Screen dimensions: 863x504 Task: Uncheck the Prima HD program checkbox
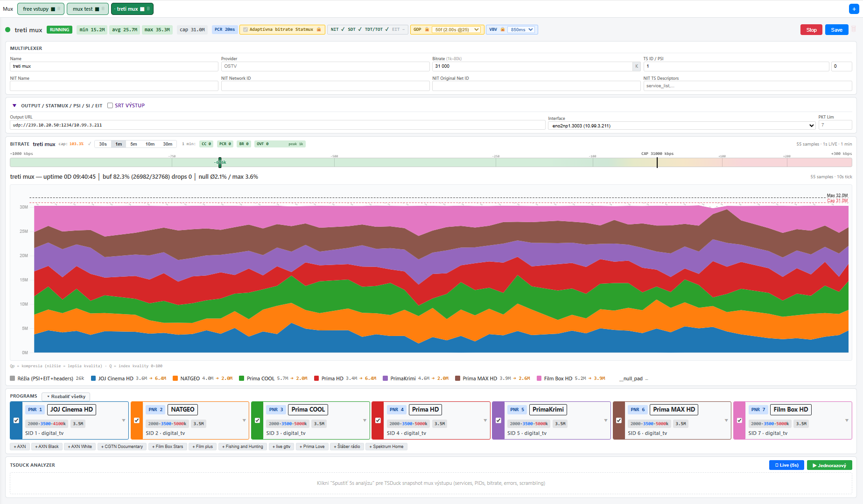(378, 420)
